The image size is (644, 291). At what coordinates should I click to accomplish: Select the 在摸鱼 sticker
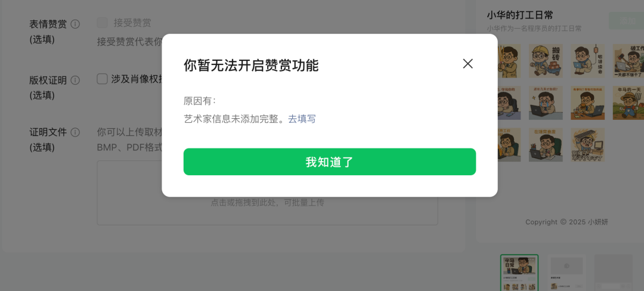click(x=546, y=145)
